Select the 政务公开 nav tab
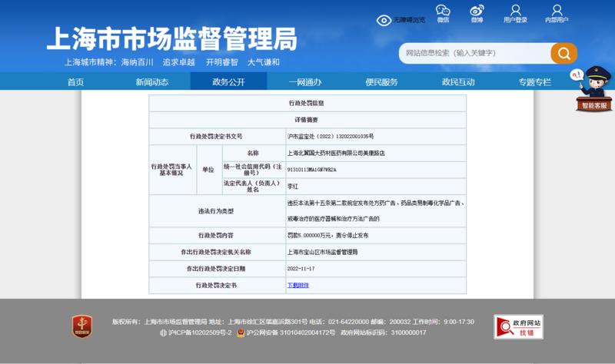Viewport: 615px width, 364px height. [228, 82]
